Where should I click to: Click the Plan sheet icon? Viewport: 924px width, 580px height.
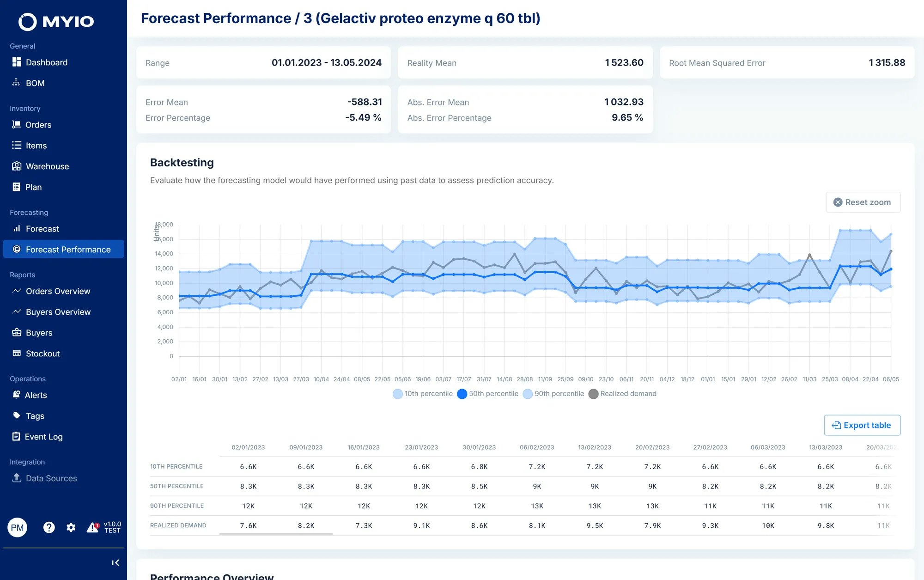(x=16, y=187)
